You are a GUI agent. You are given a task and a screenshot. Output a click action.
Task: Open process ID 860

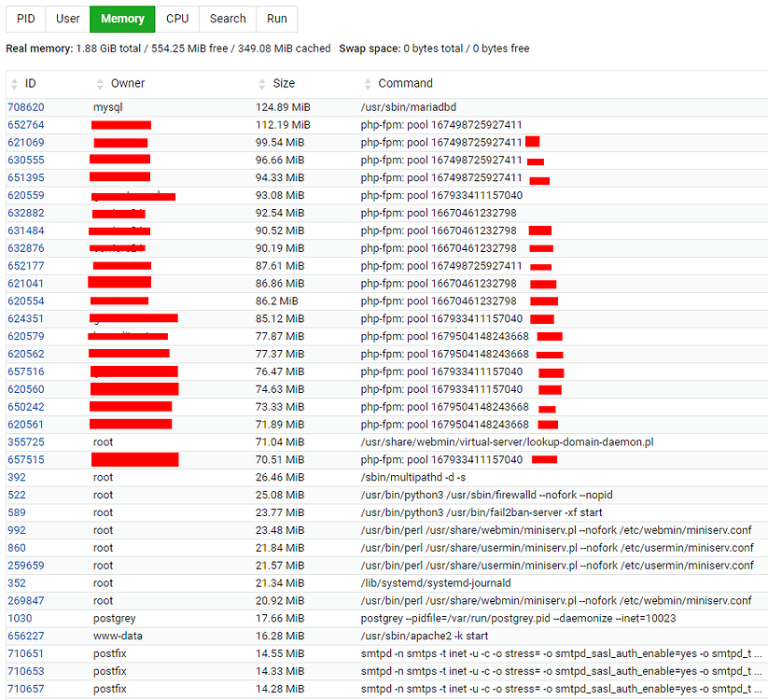[x=17, y=548]
